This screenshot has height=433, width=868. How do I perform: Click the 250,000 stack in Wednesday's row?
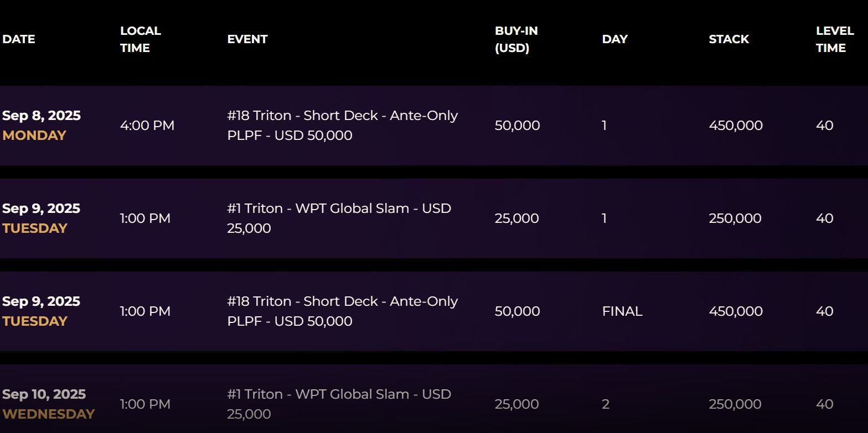735,404
